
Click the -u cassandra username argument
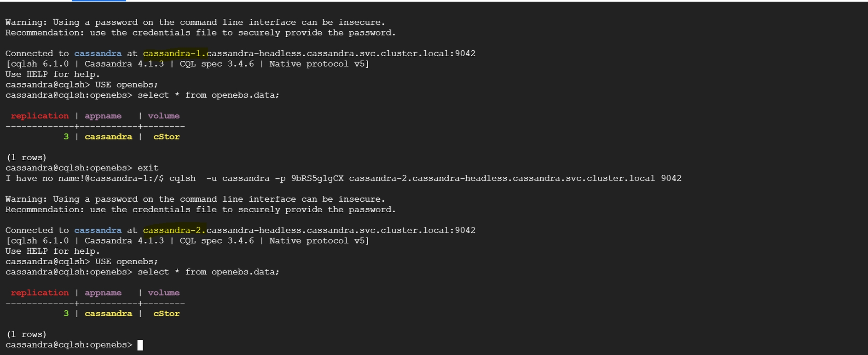pyautogui.click(x=237, y=178)
